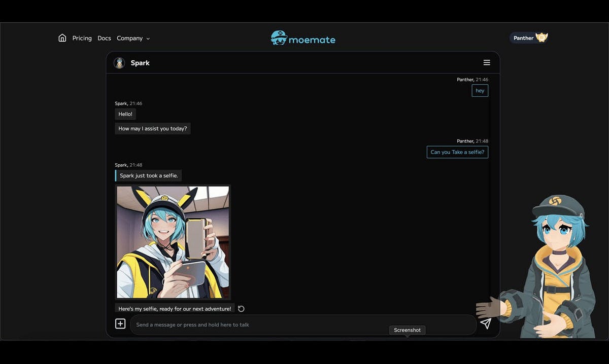The width and height of the screenshot is (609, 364).
Task: Regenerate the selfie with the retry icon
Action: click(x=241, y=308)
